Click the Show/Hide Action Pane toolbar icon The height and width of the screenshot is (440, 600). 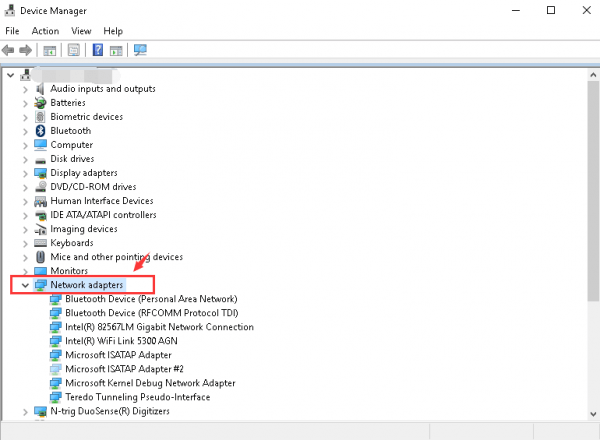click(116, 50)
